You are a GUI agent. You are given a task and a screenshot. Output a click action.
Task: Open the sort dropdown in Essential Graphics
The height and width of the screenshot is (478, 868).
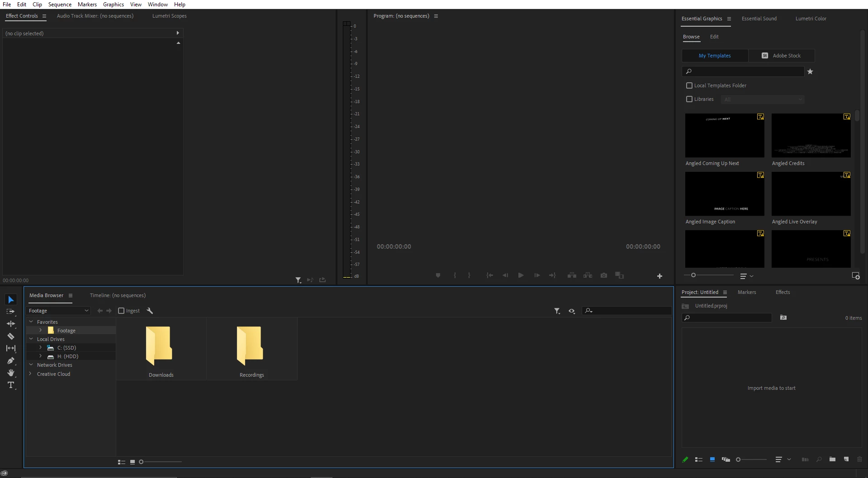pos(747,276)
